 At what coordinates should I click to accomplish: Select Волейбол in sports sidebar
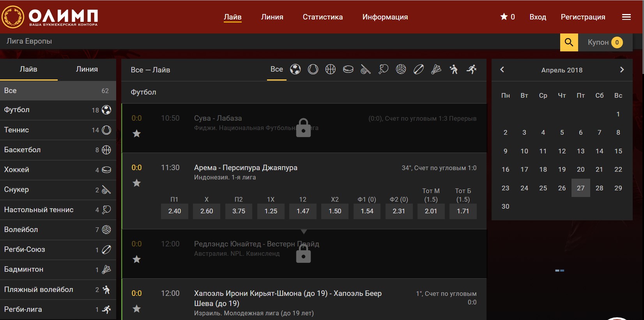point(58,230)
